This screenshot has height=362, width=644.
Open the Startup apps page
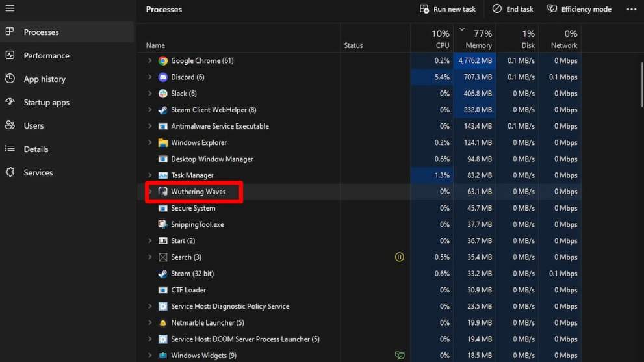point(67,102)
